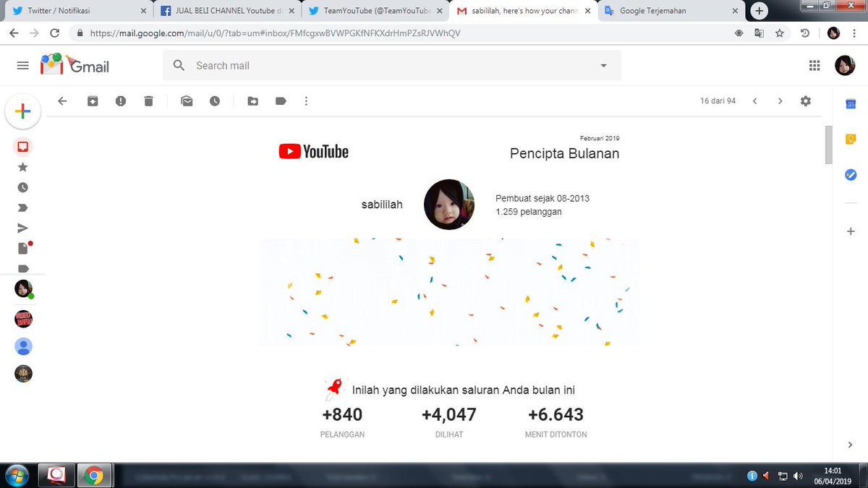868x488 pixels.
Task: Open Sent mail in the sidebar
Action: pyautogui.click(x=22, y=228)
